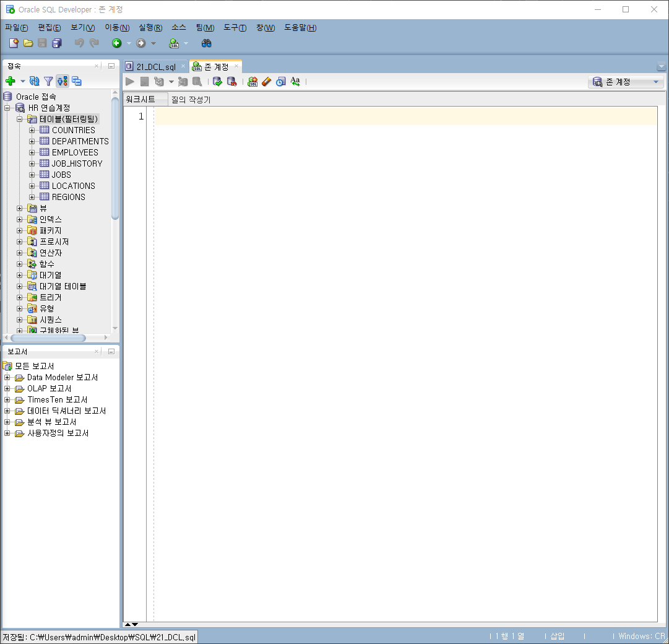The width and height of the screenshot is (669, 644).
Task: Open file with the folder icon
Action: coord(28,43)
